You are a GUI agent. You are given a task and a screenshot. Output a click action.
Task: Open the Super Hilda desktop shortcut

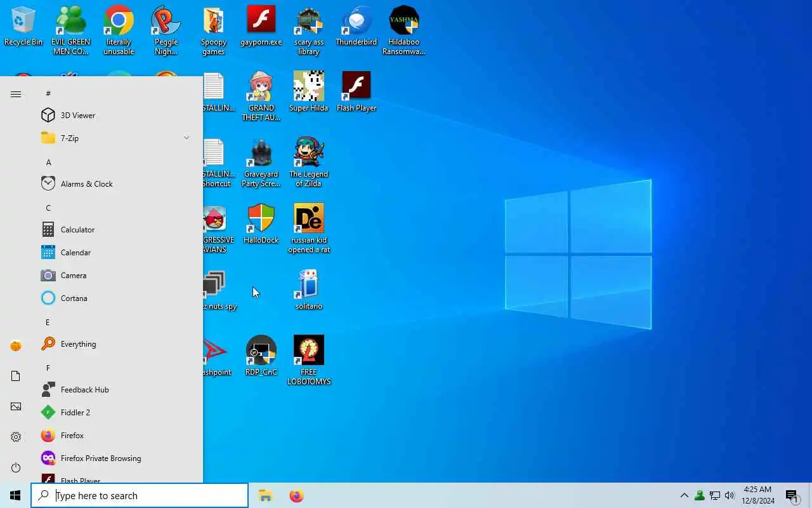pos(309,92)
